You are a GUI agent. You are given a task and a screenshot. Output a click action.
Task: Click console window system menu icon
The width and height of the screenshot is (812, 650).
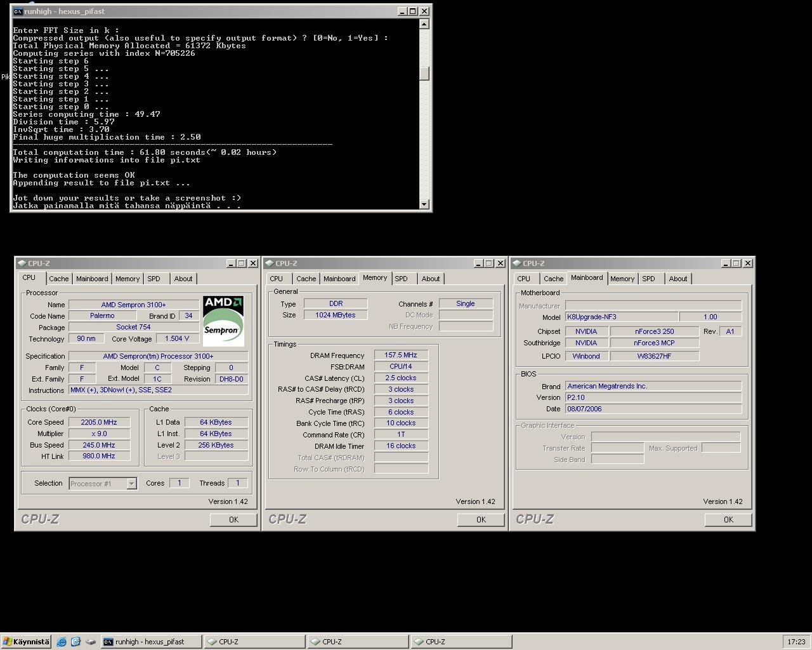click(x=18, y=11)
